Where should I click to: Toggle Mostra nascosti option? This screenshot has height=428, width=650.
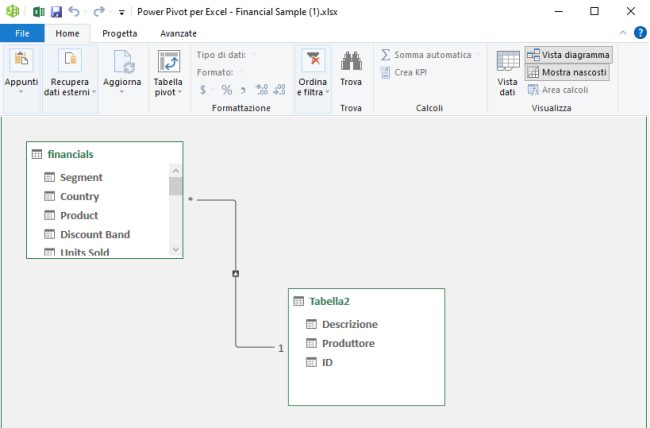(x=567, y=73)
